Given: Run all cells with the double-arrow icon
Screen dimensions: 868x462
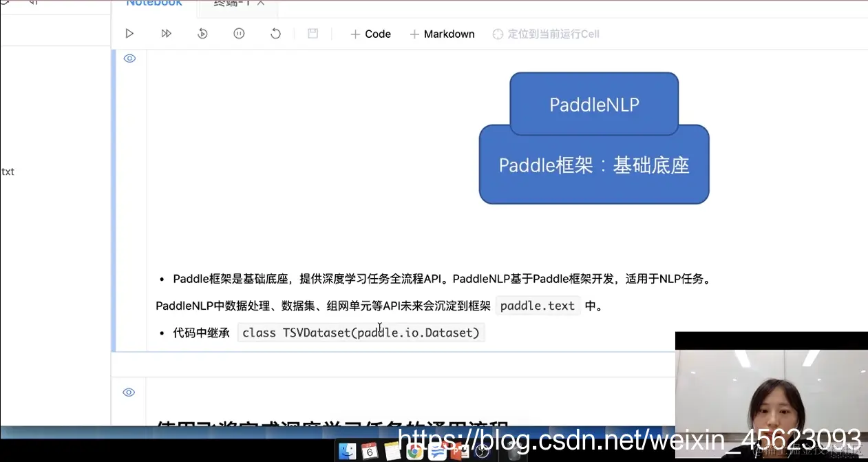Looking at the screenshot, I should (x=166, y=32).
